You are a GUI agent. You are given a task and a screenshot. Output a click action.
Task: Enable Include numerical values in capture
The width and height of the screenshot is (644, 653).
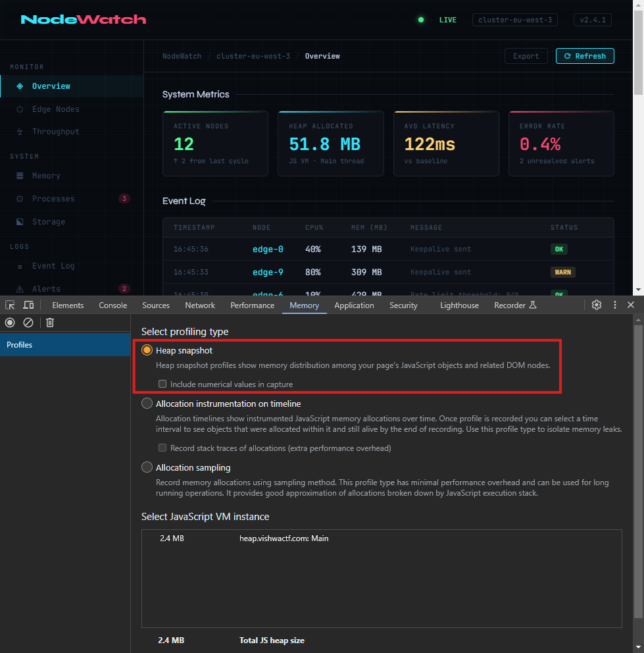coord(162,384)
